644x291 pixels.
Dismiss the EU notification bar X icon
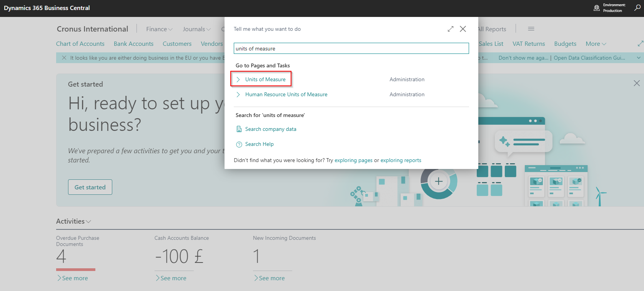(x=64, y=58)
